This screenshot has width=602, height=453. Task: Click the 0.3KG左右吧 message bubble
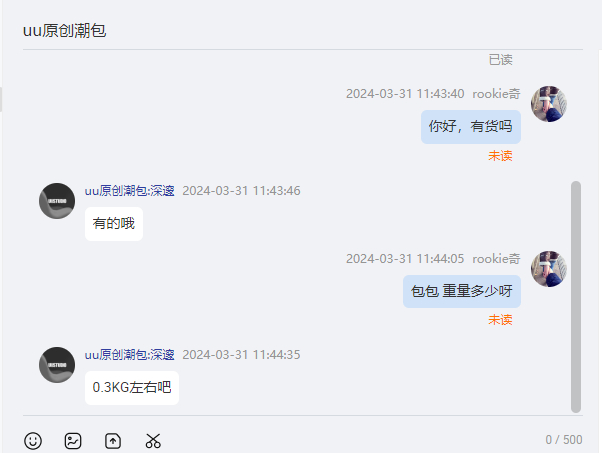132,388
